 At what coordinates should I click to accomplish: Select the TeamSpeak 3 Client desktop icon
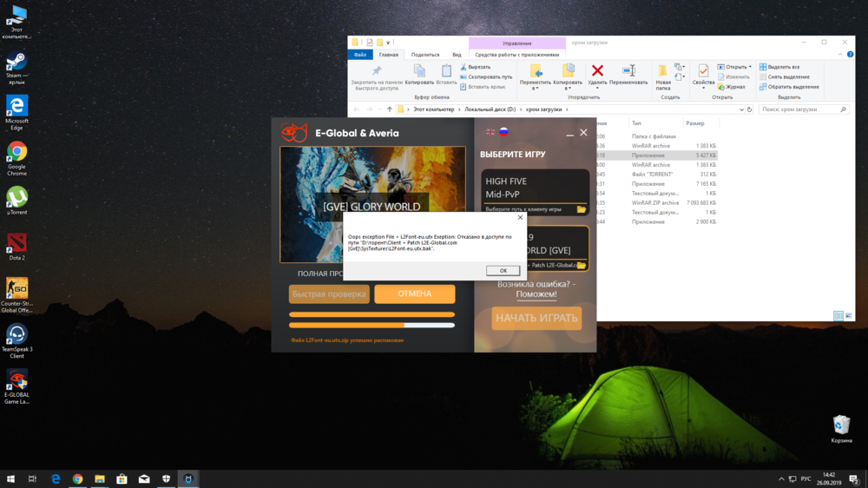[x=16, y=335]
